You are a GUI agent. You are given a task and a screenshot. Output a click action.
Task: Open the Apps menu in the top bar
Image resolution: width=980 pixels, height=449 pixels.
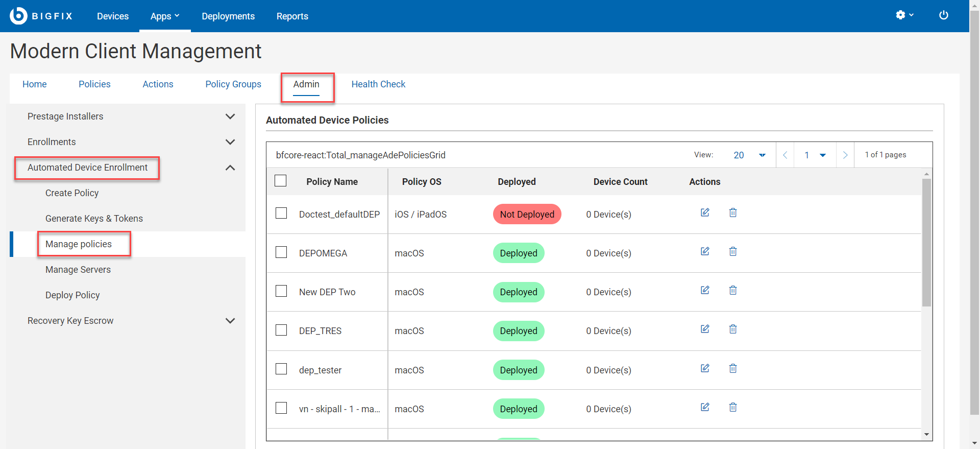point(164,16)
